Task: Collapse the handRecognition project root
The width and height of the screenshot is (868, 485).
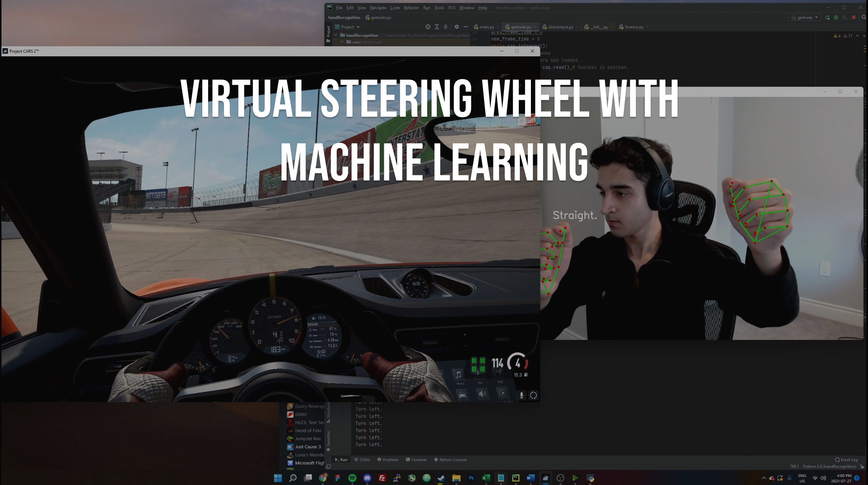Action: tap(336, 35)
